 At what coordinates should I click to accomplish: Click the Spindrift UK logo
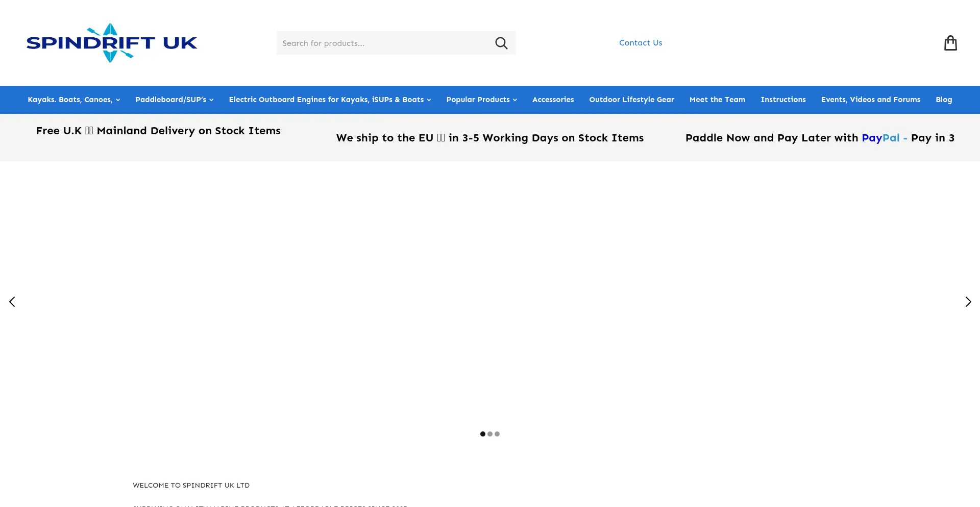pos(111,43)
